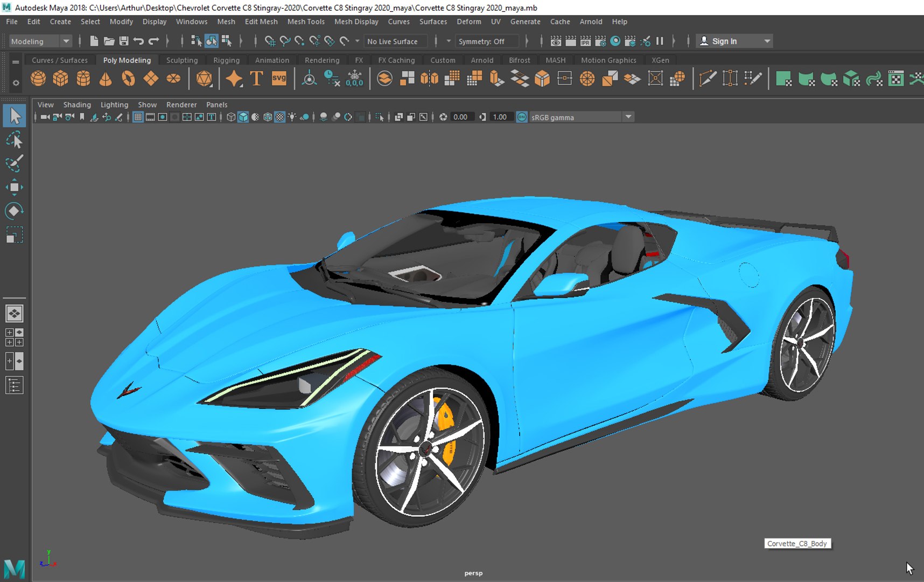Select the Move tool
Screen dimensions: 924x582
15,187
